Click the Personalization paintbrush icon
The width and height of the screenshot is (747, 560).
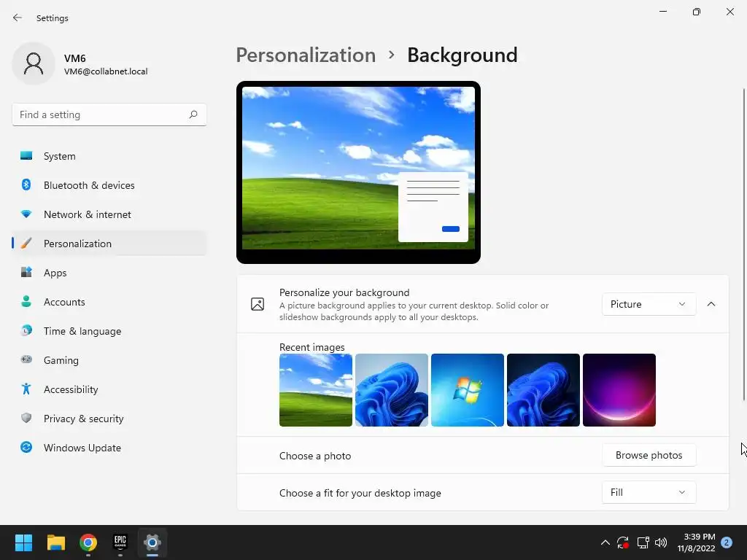26,244
